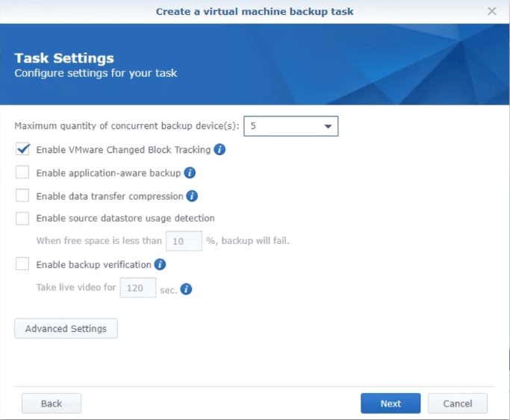Show info tooltip for application-aware backup
Screen dimensions: 510x420
tap(190, 173)
